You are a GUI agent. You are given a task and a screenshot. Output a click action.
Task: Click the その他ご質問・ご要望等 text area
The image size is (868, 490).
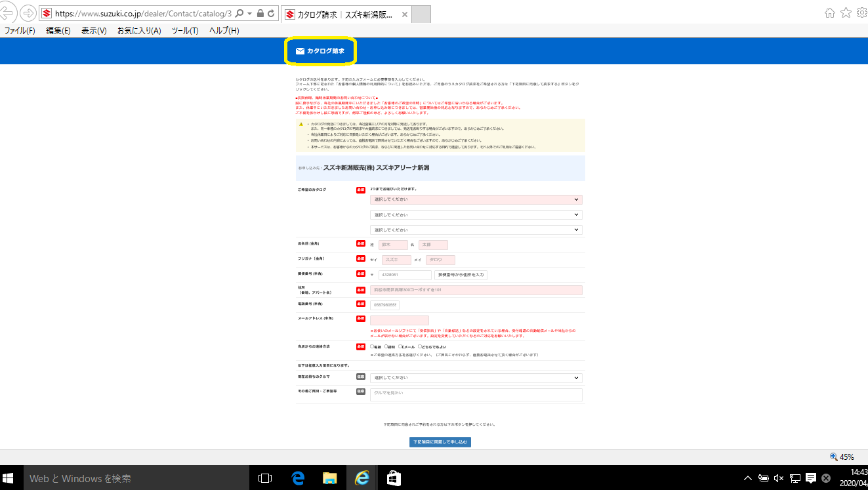476,395
